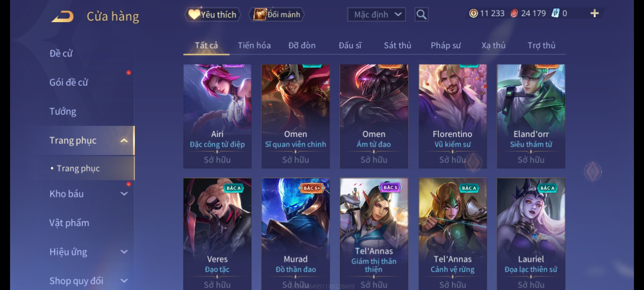Switch to the Pháp sư tab
Viewport: 644px width, 290px height.
tap(446, 45)
